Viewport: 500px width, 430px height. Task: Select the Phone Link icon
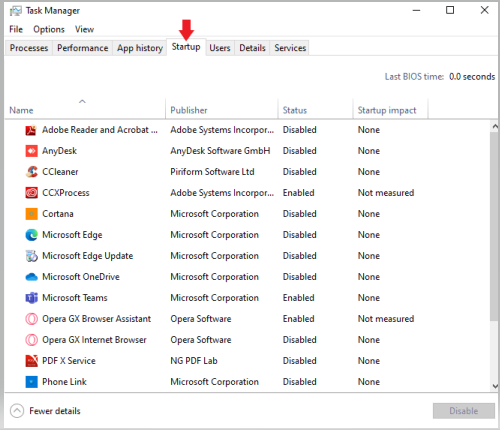31,382
